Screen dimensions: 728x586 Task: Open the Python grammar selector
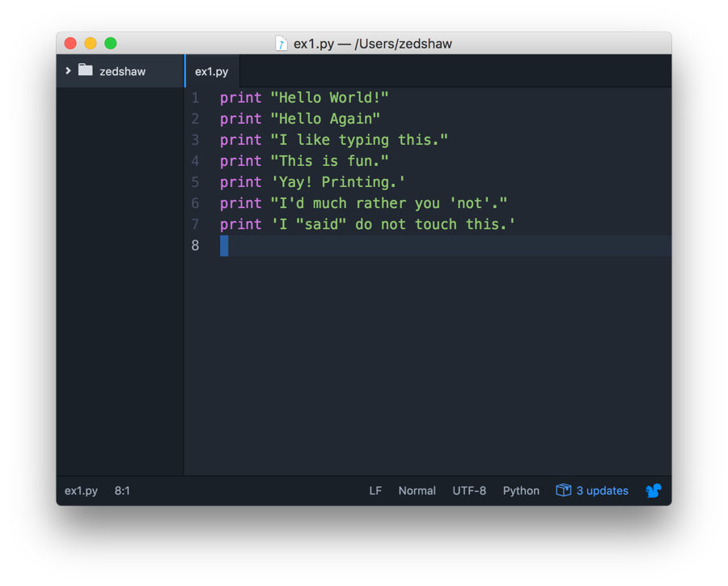pos(521,490)
